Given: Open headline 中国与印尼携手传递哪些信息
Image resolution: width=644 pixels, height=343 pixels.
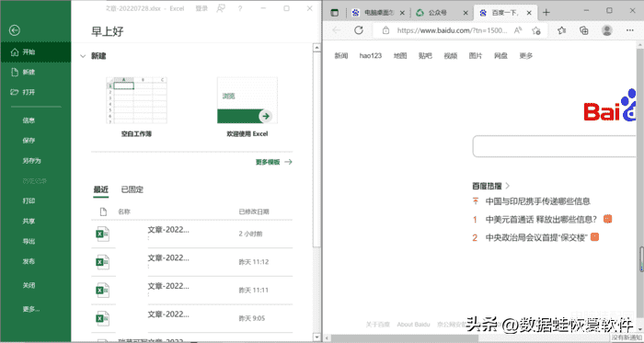Looking at the screenshot, I should [x=538, y=201].
